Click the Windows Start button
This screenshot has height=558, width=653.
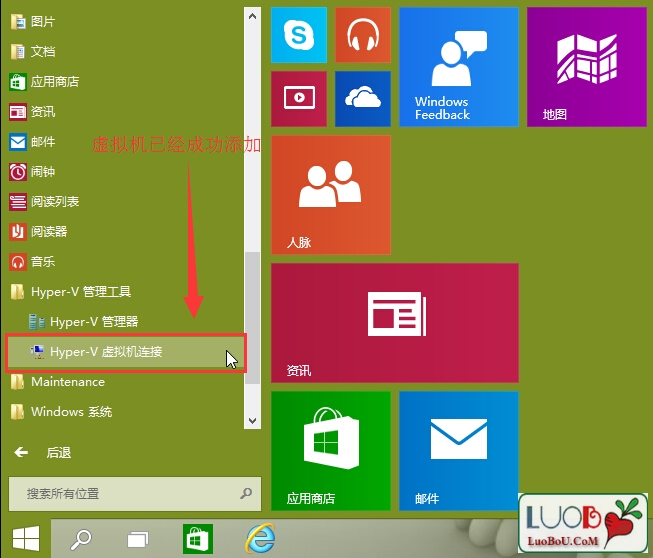pyautogui.click(x=26, y=538)
